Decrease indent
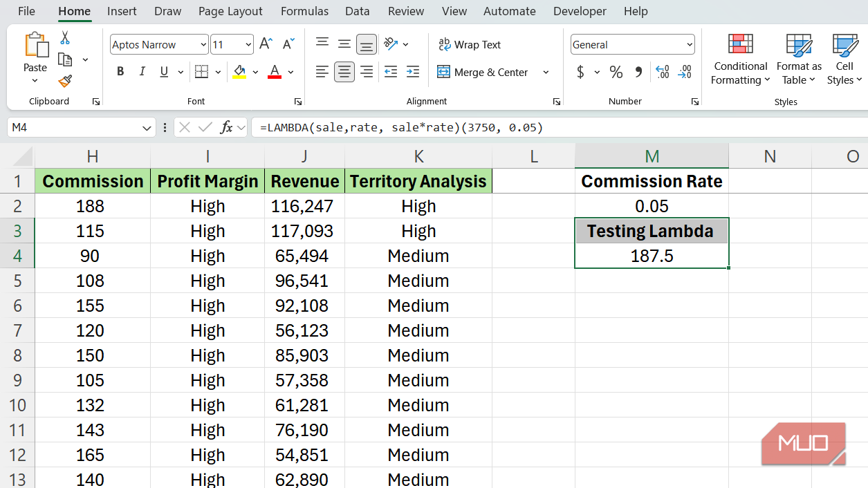868x488 pixels. point(391,72)
